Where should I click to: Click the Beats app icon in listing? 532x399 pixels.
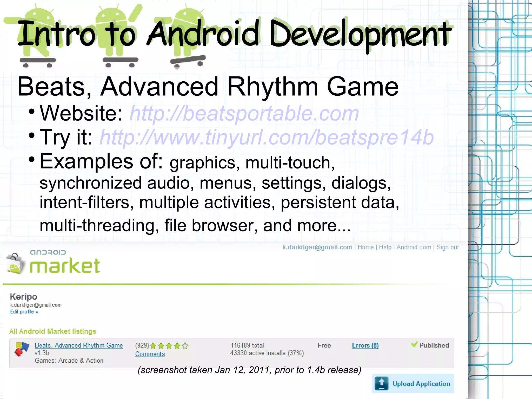pos(22,349)
